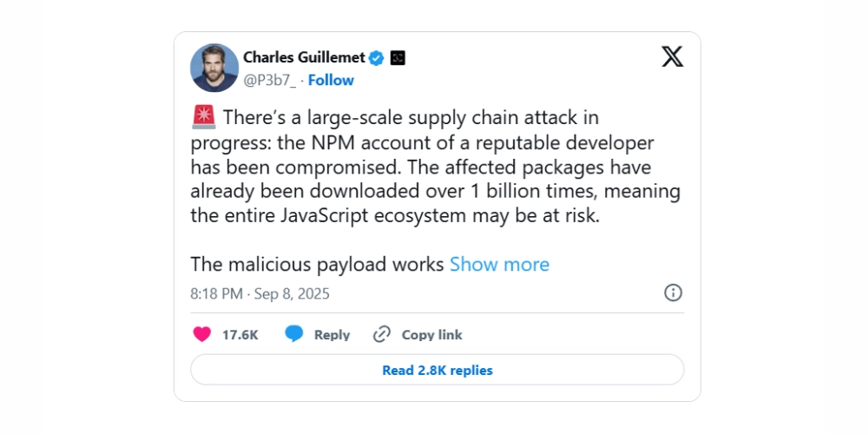Click the reply speech bubble icon

tap(294, 334)
